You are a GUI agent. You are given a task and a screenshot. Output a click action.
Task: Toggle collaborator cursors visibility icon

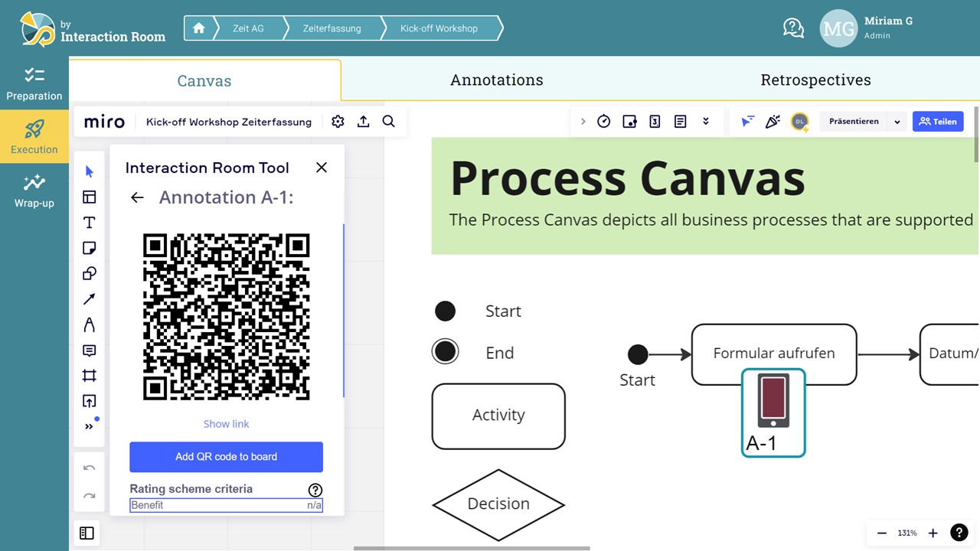pos(747,122)
